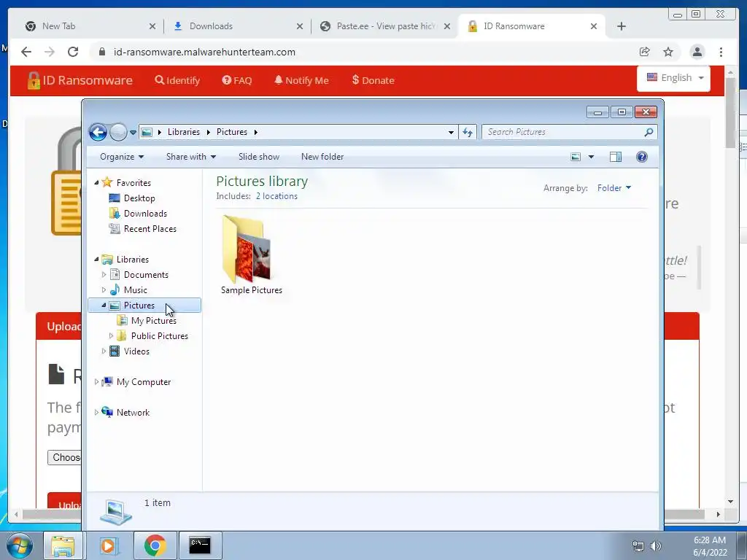Click Pictures in the address breadcrumb
Viewport: 747px width, 560px height.
[x=231, y=132]
